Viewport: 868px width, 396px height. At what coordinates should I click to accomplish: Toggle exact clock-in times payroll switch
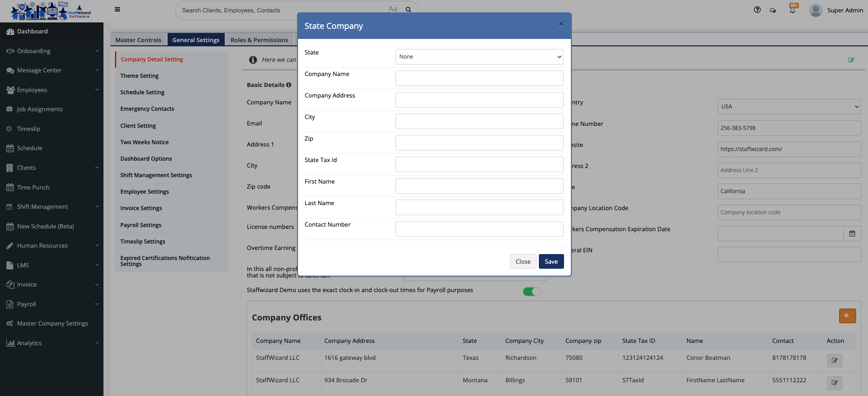[x=532, y=292]
